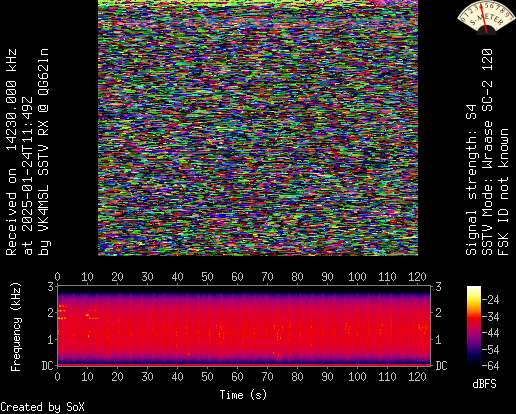Click the dBFS unit label
516x414 pixels.
[484, 384]
